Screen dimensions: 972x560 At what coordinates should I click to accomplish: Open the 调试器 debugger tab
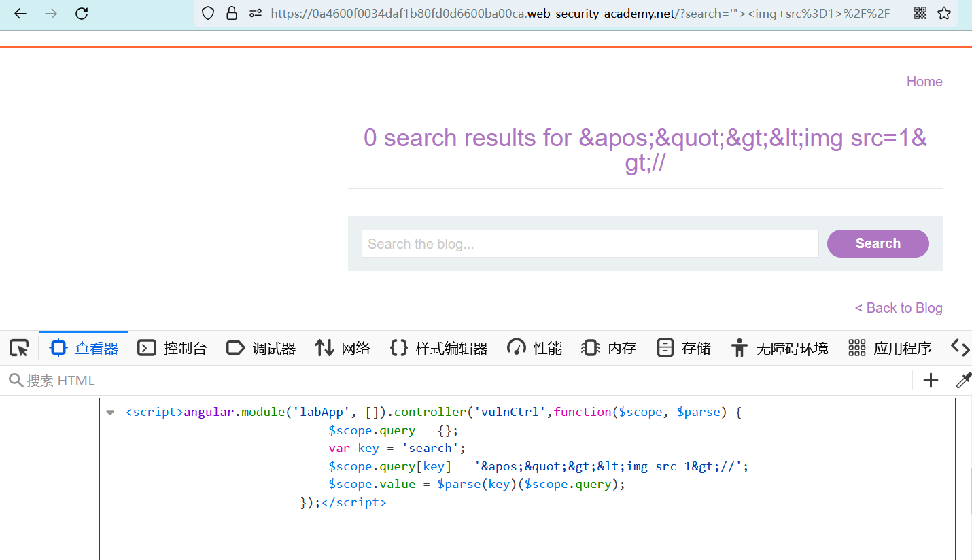point(261,349)
